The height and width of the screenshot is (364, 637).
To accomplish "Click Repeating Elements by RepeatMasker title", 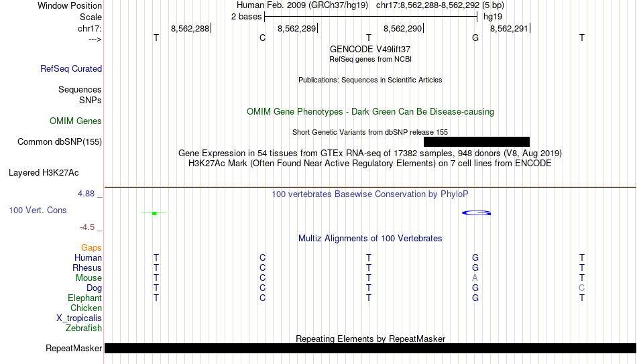I will point(370,339).
